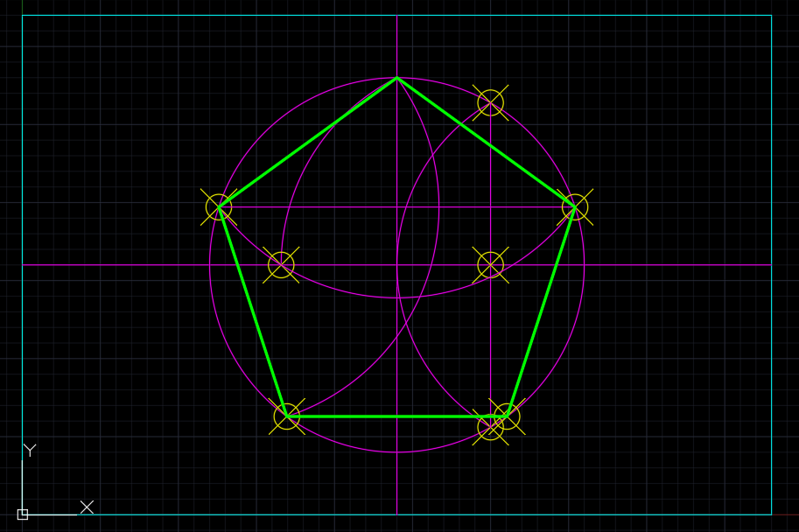This screenshot has height=532, width=799.
Task: Select the pentagon's green upper-left edge
Action: pos(307,143)
